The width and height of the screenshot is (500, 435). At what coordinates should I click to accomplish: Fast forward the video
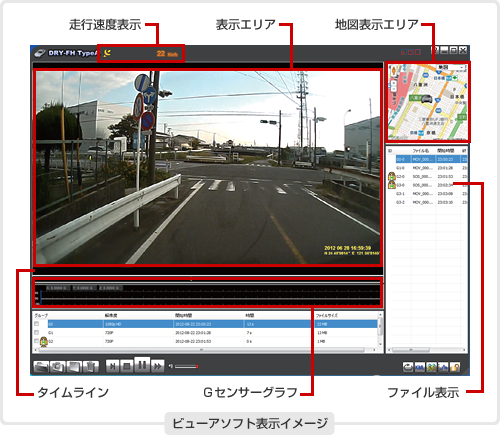click(x=157, y=366)
